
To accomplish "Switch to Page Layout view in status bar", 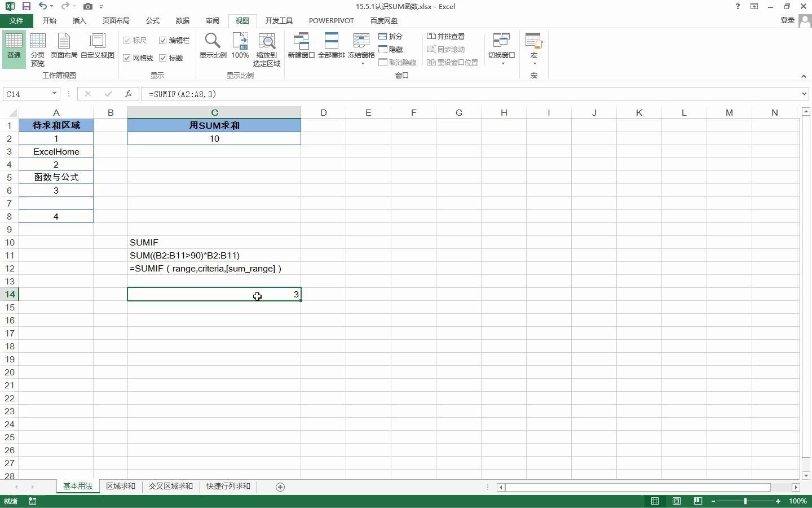I will tap(676, 501).
